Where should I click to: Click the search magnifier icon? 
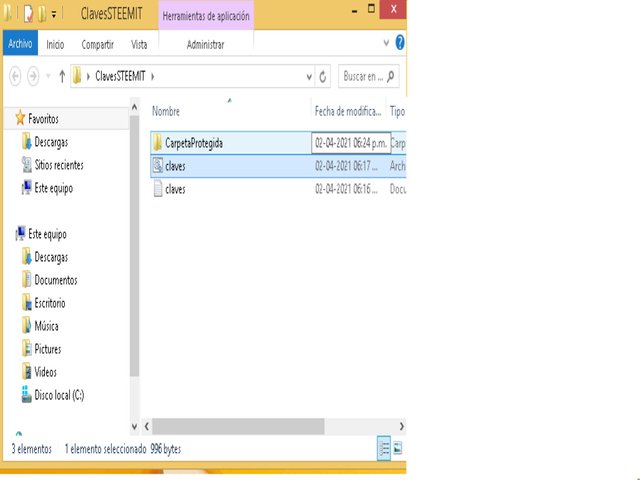pos(391,76)
